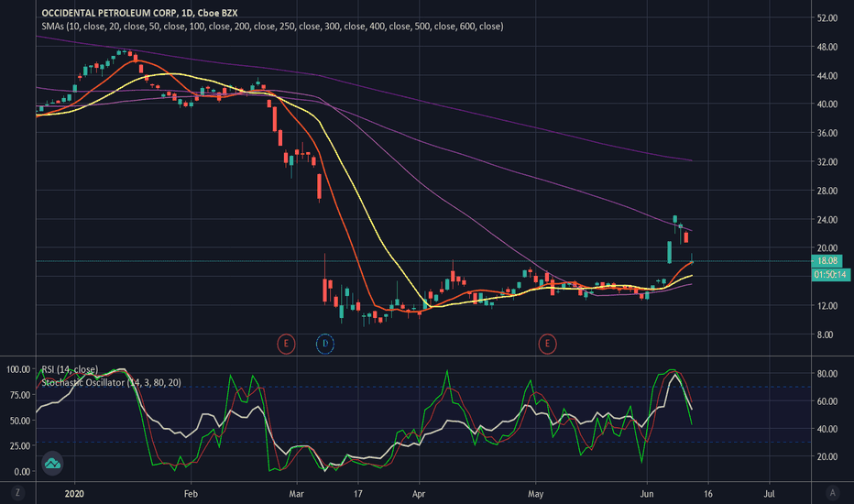Click the 17 date axis label

pyautogui.click(x=358, y=494)
